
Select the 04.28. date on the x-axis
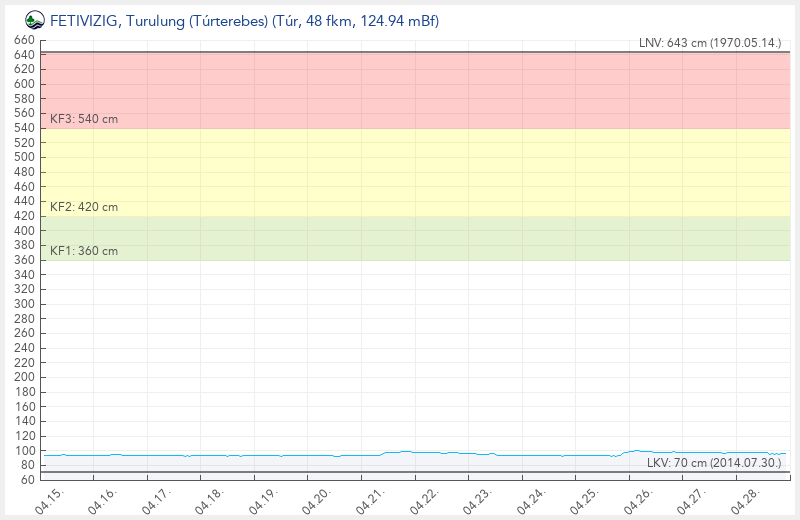point(745,499)
